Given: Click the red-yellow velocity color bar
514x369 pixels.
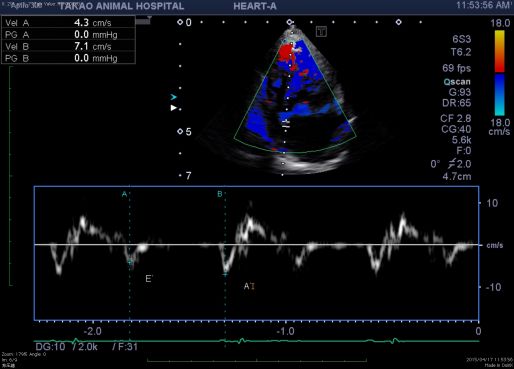Looking at the screenshot, I should 499,51.
